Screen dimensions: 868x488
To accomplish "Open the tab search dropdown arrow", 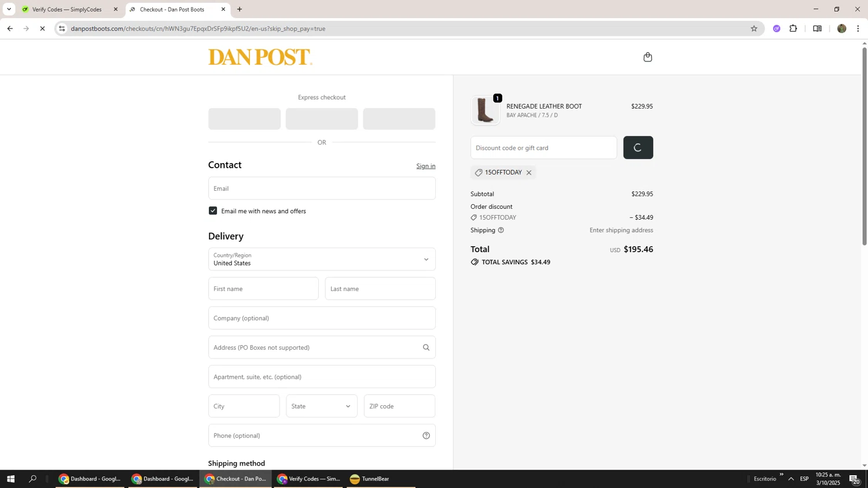I will pos(9,9).
